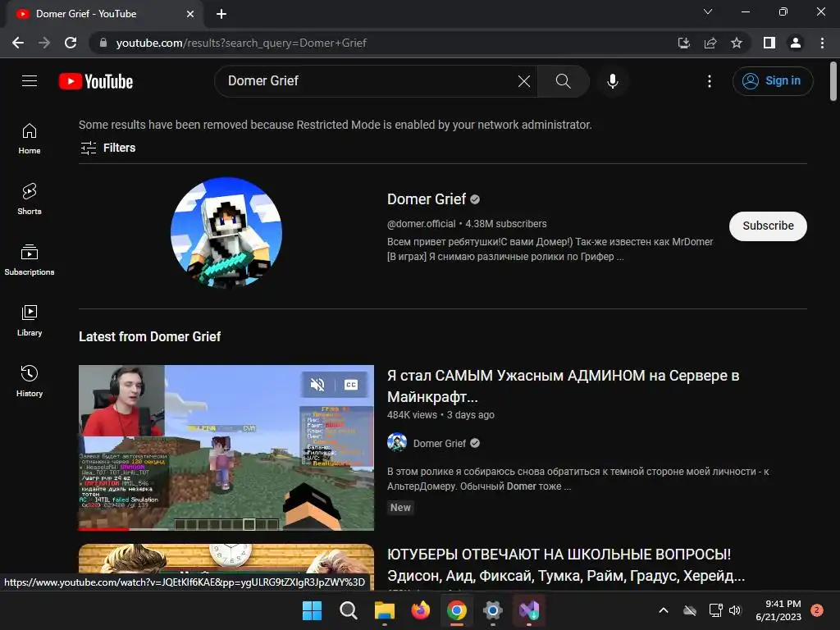Click 'Latest from Domer Grief' heading
Screen dimensions: 840x630
[149, 336]
